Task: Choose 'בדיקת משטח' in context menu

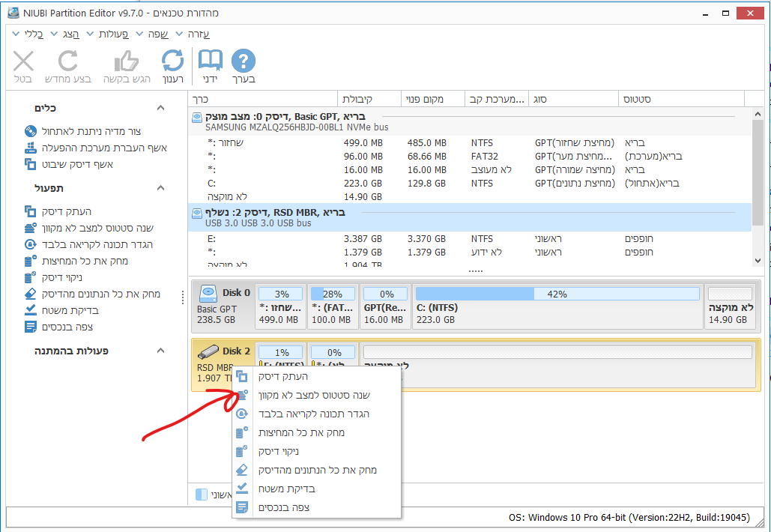Action: point(287,489)
